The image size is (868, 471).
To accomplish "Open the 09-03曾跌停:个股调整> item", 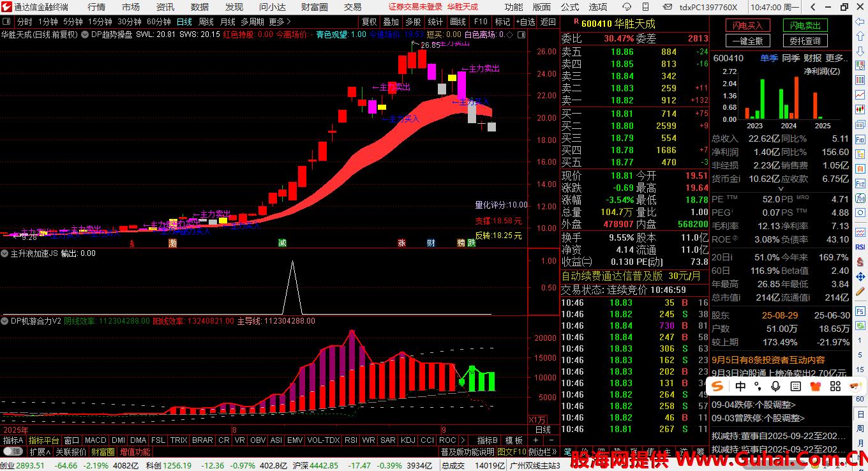I will coord(758,418).
